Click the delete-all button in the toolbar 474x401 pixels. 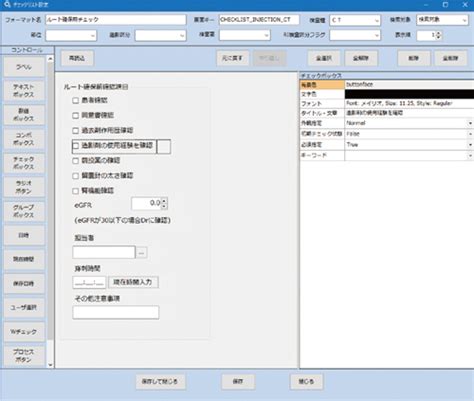[451, 58]
